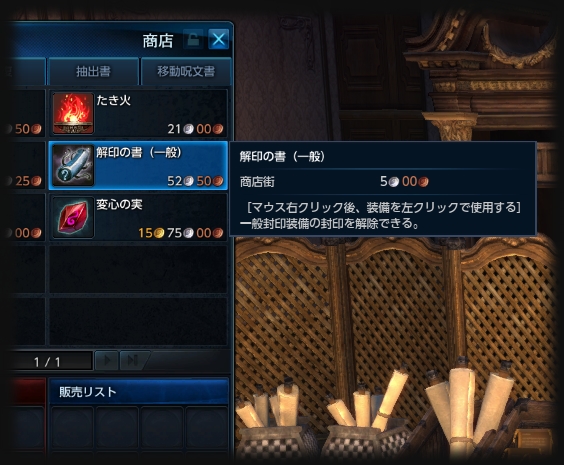564x465 pixels.
Task: Close the 商店 shop window
Action: click(x=218, y=39)
